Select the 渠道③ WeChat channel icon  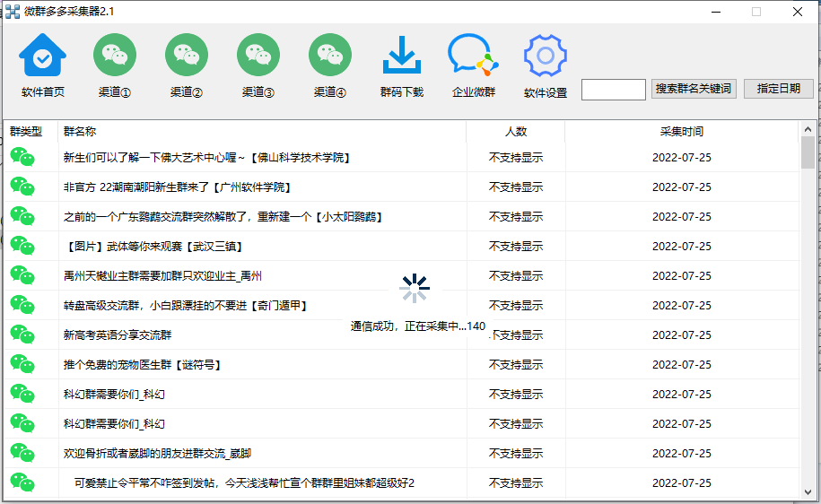[x=258, y=55]
